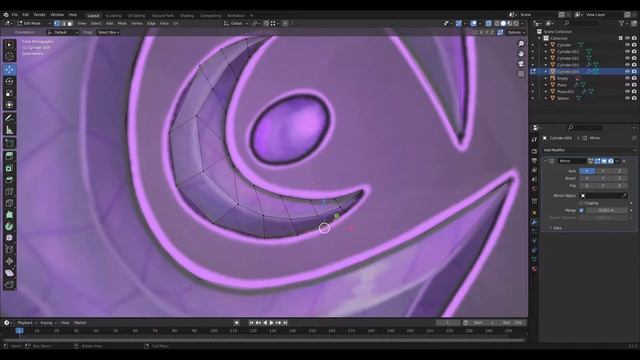Switch to the UV Editing workspace tab
The image size is (640, 360).
[x=136, y=16]
